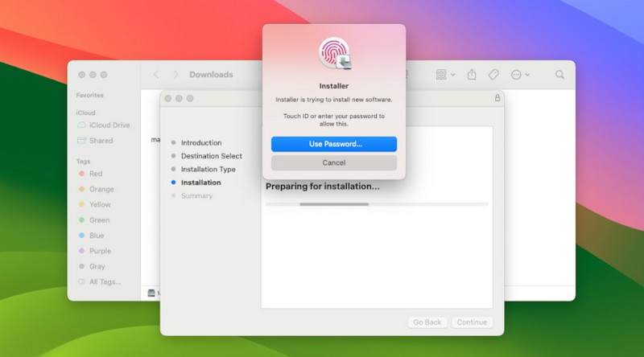Click the Tags sidebar heading
This screenshot has width=644, height=357.
(x=83, y=162)
